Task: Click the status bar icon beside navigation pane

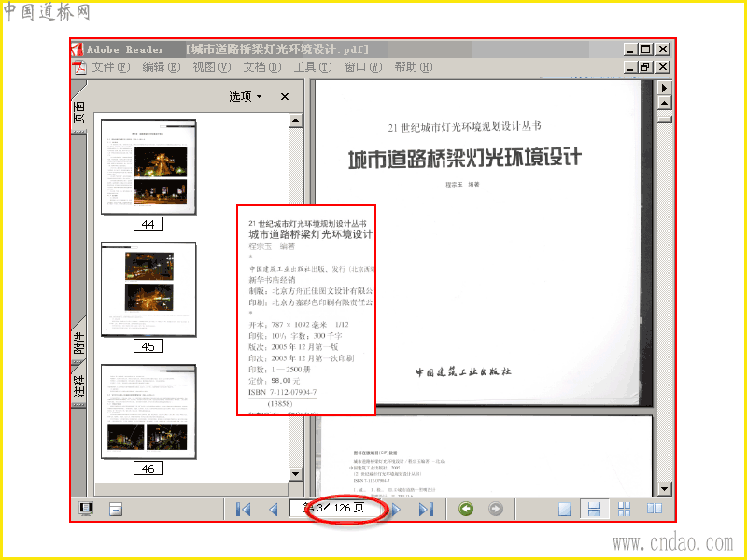Action: (x=116, y=509)
